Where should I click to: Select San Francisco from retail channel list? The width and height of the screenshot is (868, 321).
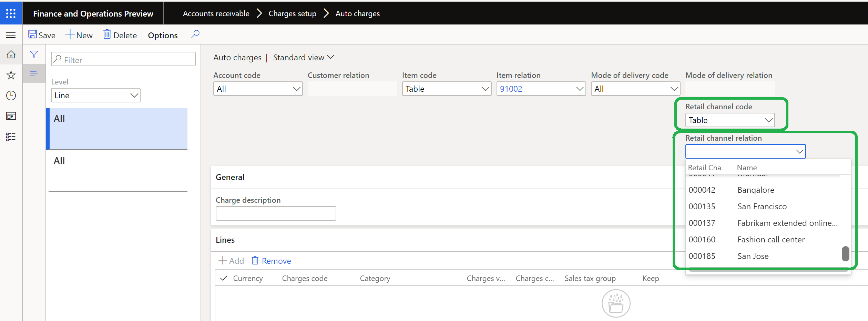(x=762, y=206)
